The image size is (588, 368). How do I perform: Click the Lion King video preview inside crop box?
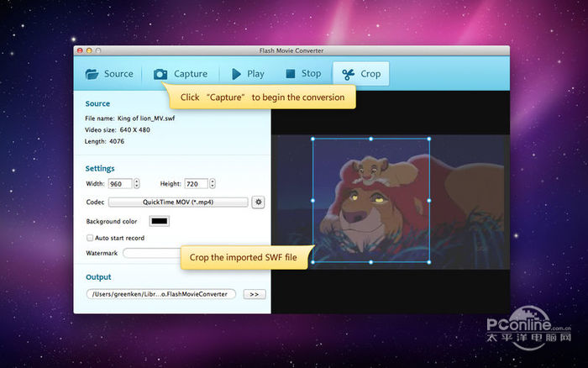click(371, 201)
